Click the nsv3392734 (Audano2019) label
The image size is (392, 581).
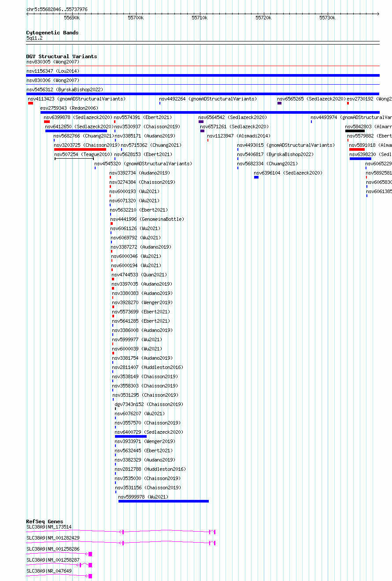coord(140,173)
